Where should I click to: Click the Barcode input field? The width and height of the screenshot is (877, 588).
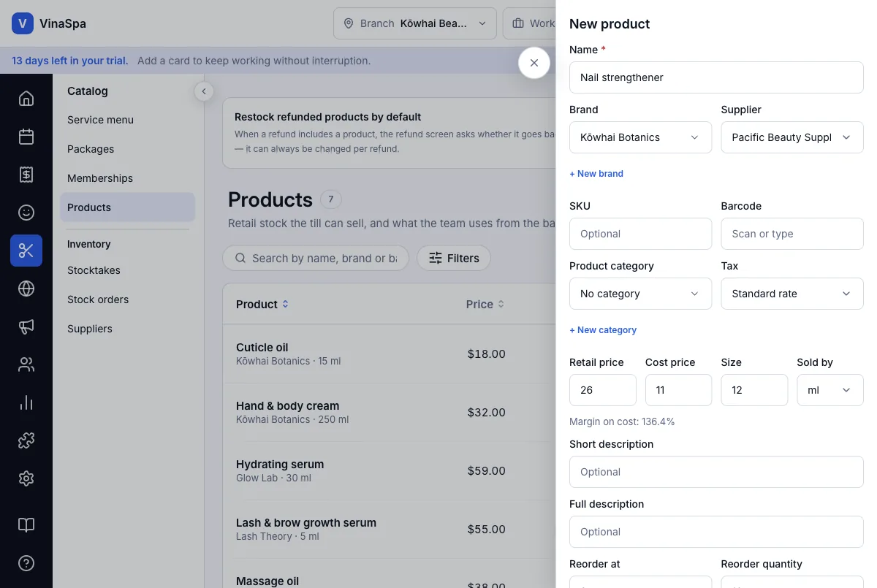tap(792, 234)
